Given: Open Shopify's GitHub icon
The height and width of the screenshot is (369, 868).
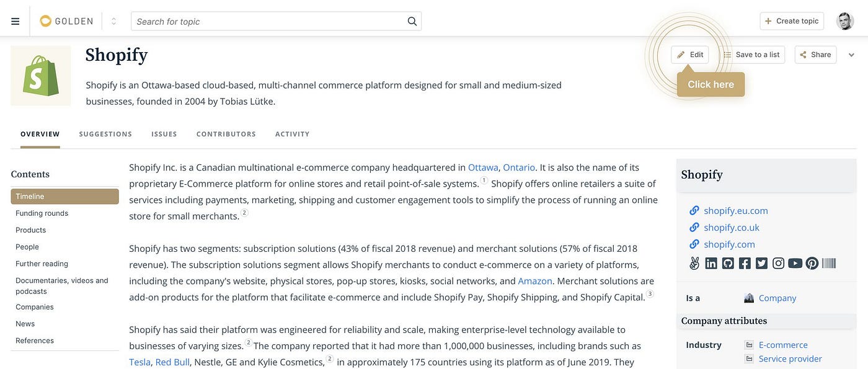Looking at the screenshot, I should click(728, 264).
